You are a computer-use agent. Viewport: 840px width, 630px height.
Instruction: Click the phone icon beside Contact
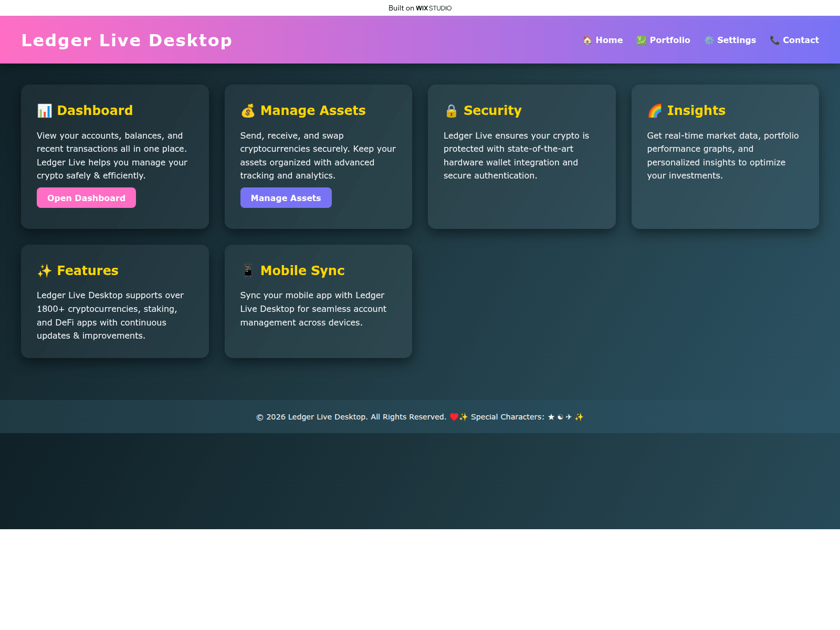coord(774,40)
